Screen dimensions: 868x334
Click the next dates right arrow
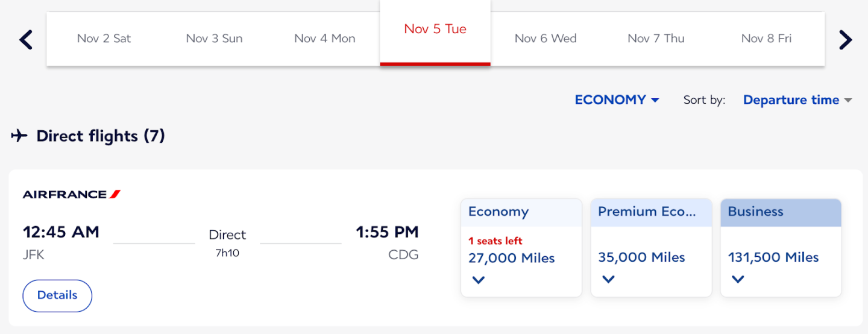pyautogui.click(x=846, y=40)
